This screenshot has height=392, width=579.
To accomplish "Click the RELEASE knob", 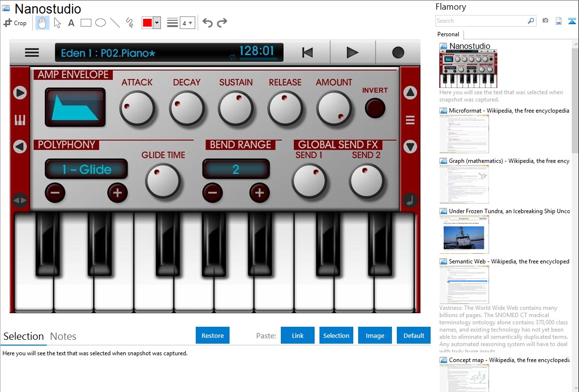I will click(x=285, y=109).
